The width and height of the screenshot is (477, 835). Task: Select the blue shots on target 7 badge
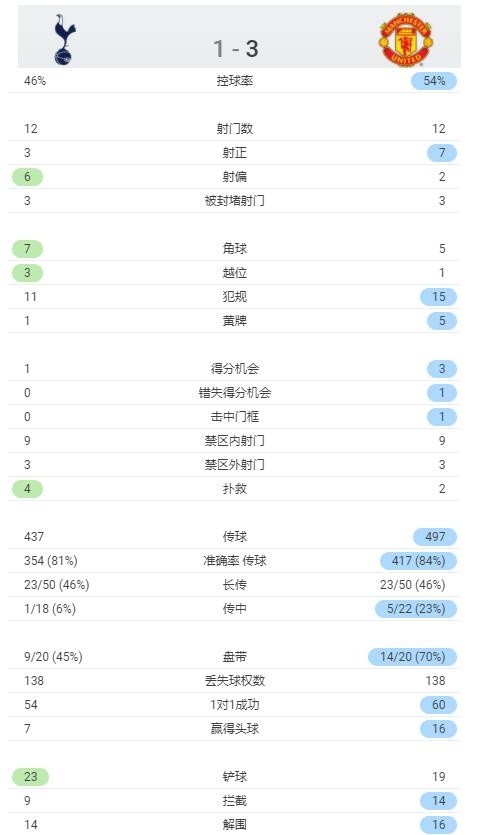coord(441,153)
